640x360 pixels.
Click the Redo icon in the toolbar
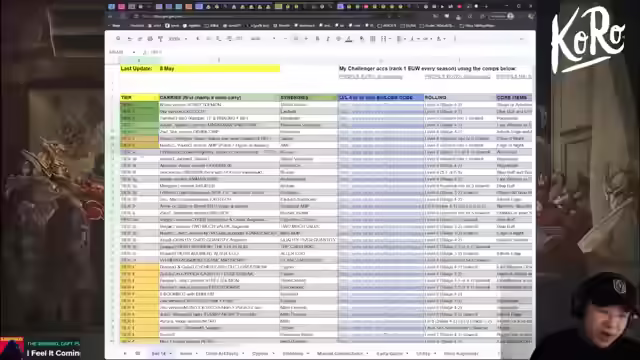(140, 39)
